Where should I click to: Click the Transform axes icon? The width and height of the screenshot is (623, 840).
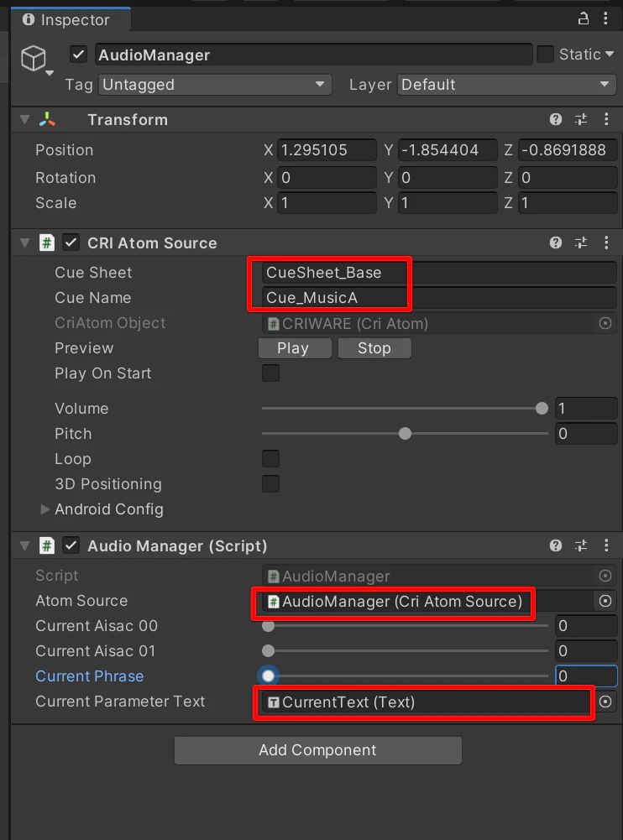[47, 119]
